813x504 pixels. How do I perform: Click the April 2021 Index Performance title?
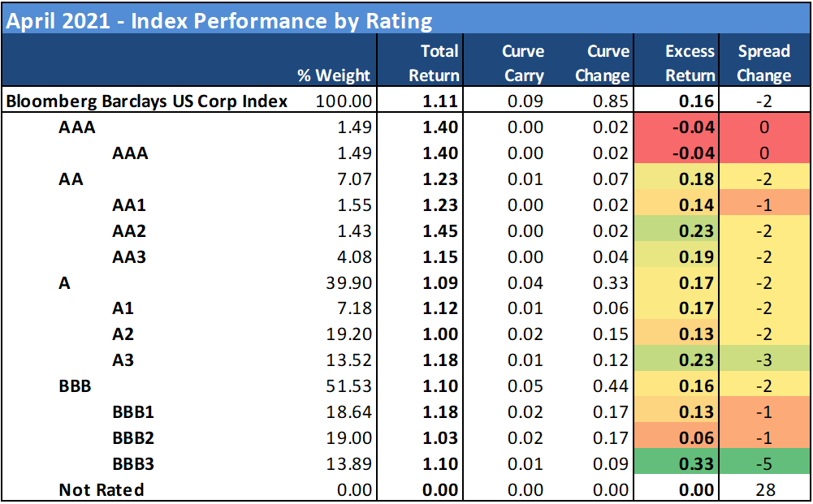click(x=219, y=20)
